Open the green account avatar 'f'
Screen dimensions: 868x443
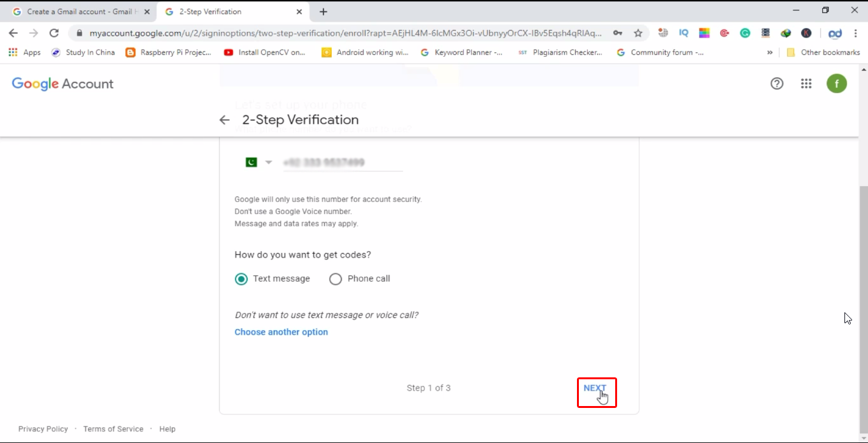[x=837, y=84]
